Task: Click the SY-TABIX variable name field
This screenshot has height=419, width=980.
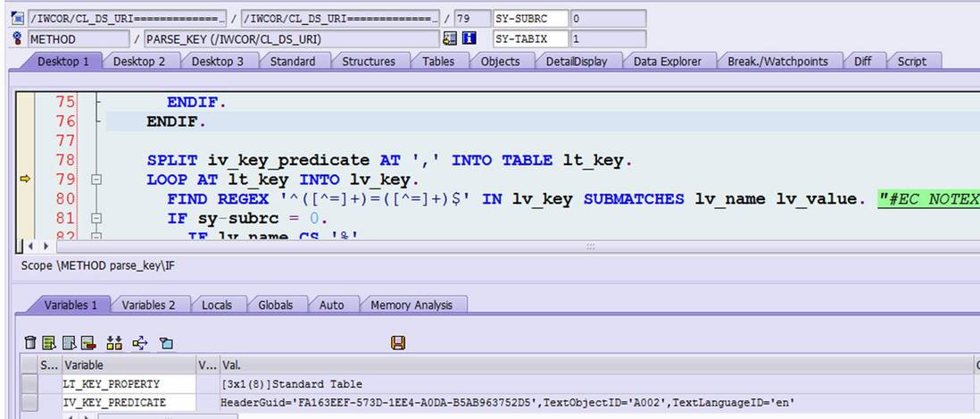Action: point(531,38)
